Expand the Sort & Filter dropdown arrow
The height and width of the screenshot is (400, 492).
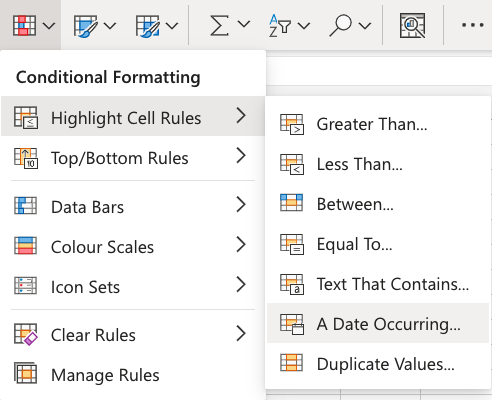click(304, 25)
